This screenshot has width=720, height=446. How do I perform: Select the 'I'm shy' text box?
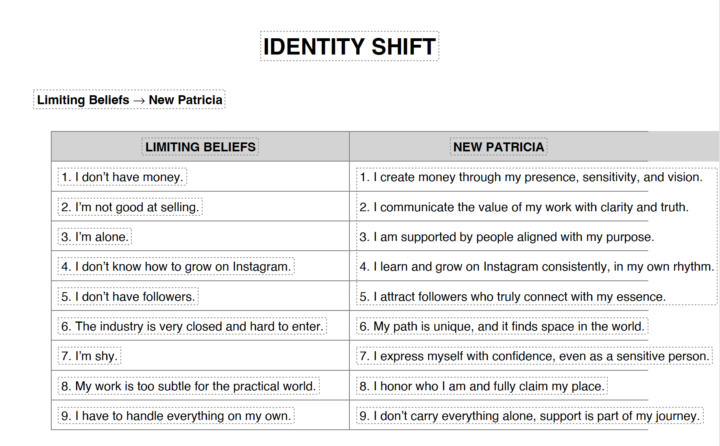[91, 356]
